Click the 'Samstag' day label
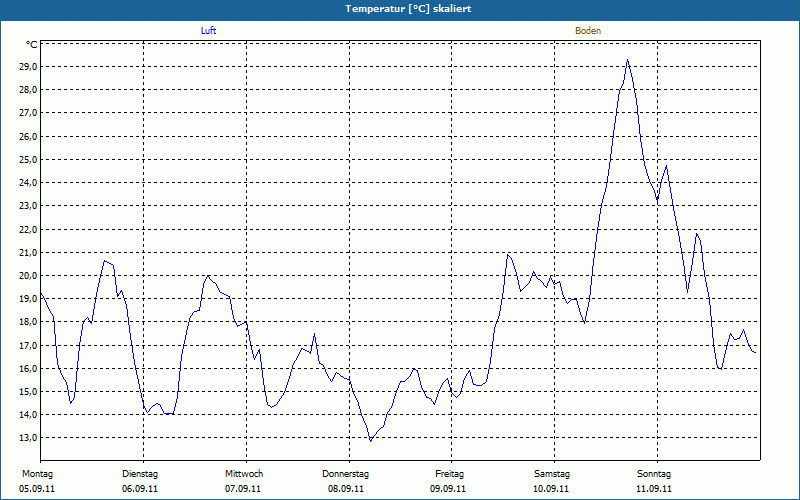The width and height of the screenshot is (800, 500). (x=552, y=474)
